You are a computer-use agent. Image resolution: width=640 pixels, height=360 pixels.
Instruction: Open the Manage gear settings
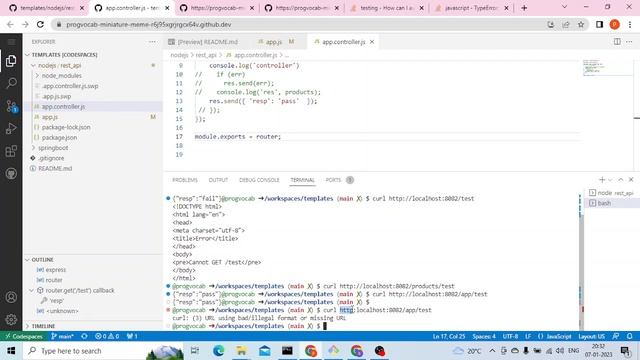(11, 319)
